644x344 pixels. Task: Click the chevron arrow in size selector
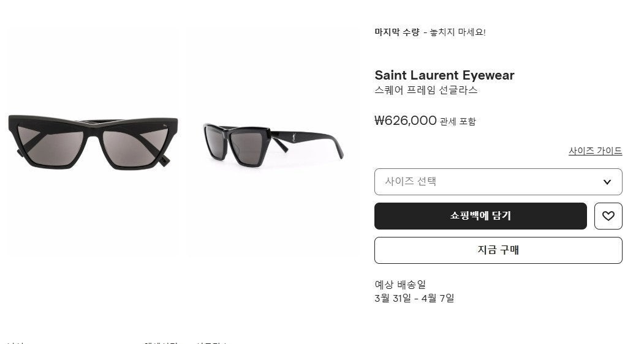(x=607, y=182)
